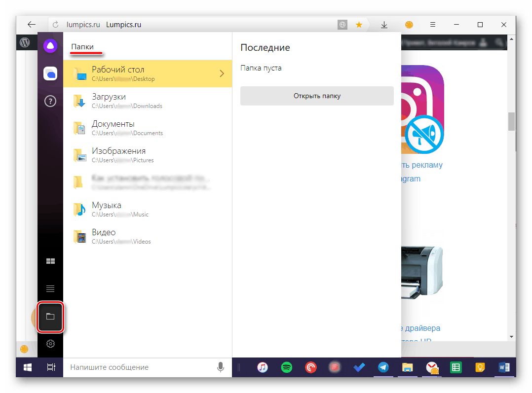Viewport: 532px width, 393px height.
Task: Open the browser hamburger menu
Action: (432, 25)
